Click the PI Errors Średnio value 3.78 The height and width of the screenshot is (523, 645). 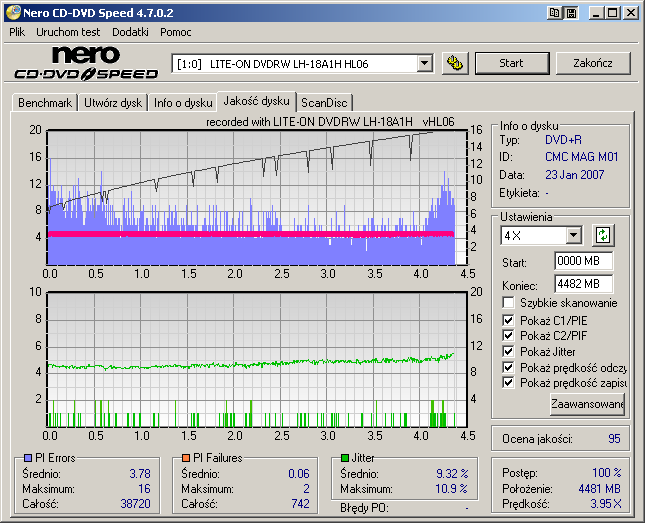tap(140, 474)
